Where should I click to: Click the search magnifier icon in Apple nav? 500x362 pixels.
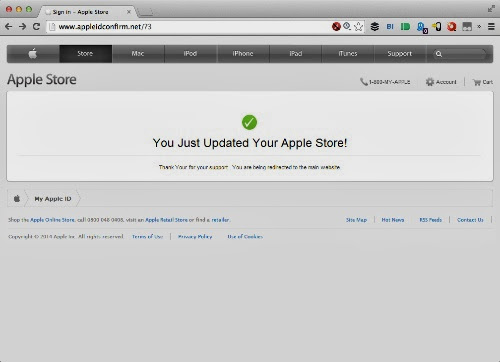click(439, 54)
